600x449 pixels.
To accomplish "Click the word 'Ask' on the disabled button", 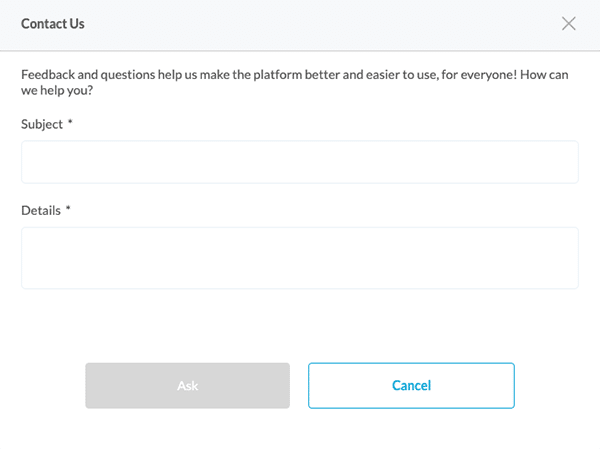I will [x=187, y=386].
